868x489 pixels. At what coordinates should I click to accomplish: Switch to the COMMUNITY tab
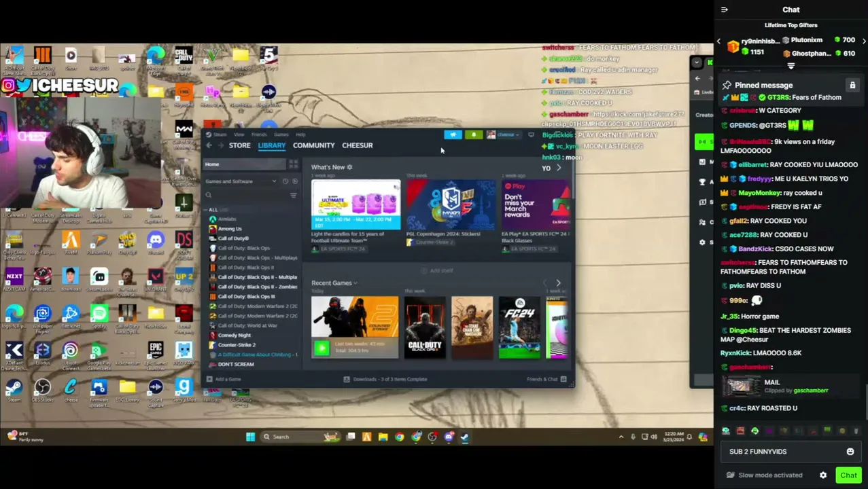pos(313,145)
